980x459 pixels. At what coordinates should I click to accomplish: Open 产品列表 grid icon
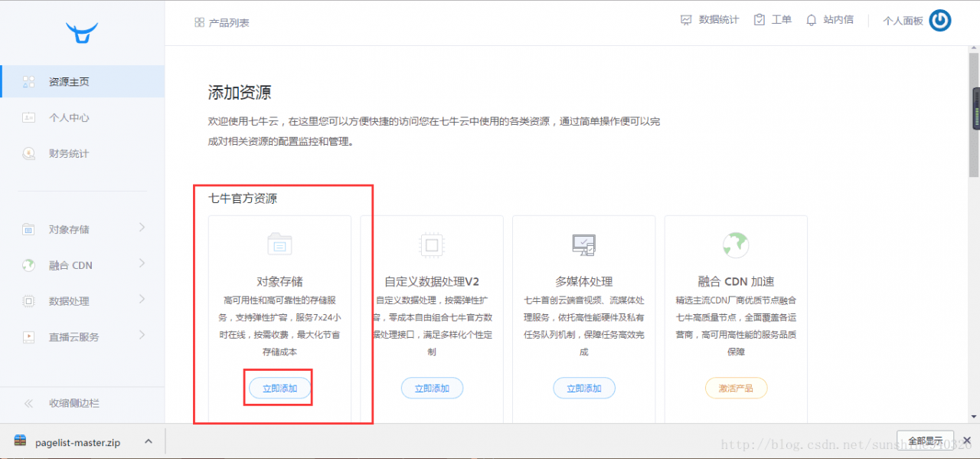(199, 23)
